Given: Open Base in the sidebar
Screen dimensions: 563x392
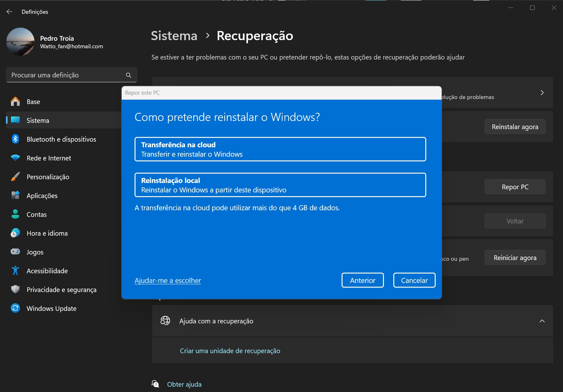Looking at the screenshot, I should (64, 102).
